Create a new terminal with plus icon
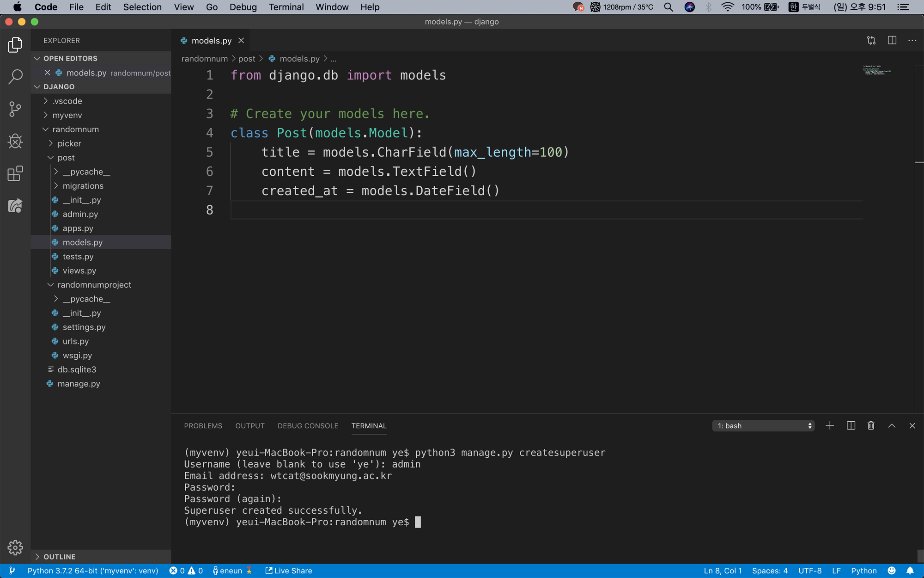The width and height of the screenshot is (924, 578). coord(830,426)
